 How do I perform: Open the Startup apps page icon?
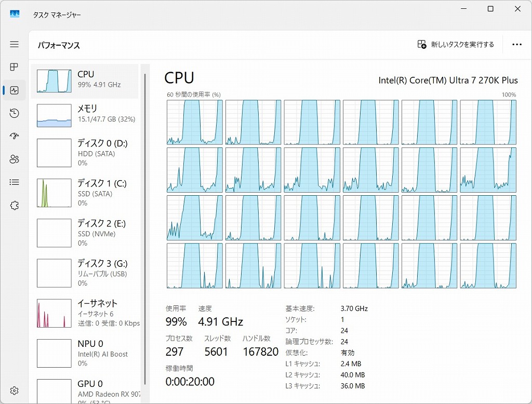tap(14, 136)
